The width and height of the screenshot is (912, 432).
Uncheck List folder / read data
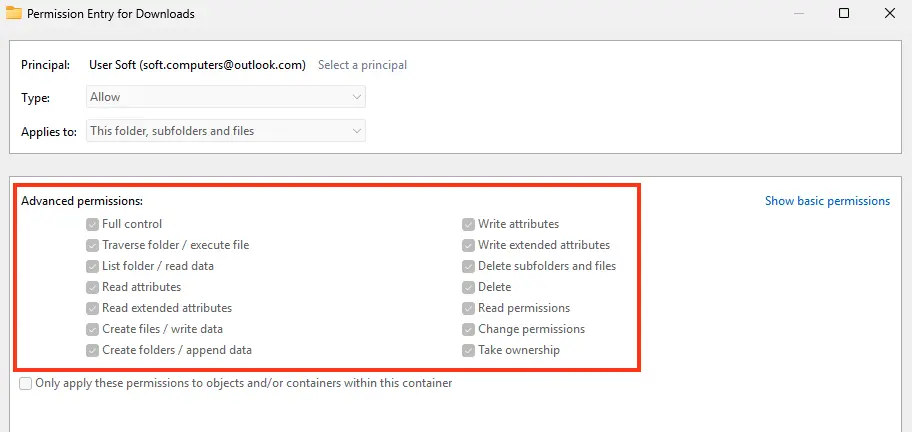point(93,266)
